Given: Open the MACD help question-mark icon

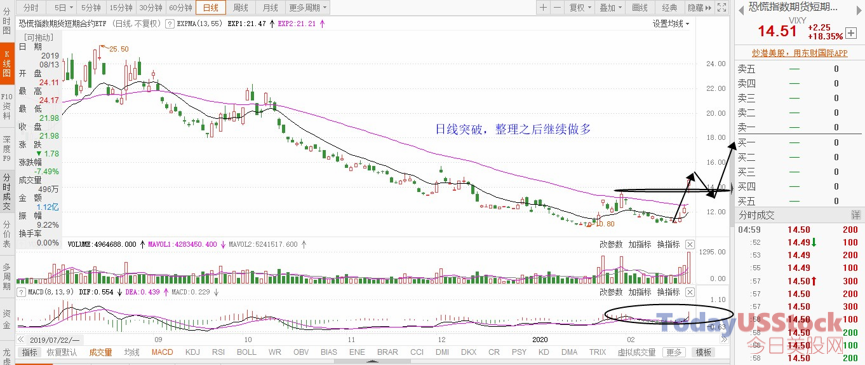Looking at the screenshot, I should coord(22,291).
